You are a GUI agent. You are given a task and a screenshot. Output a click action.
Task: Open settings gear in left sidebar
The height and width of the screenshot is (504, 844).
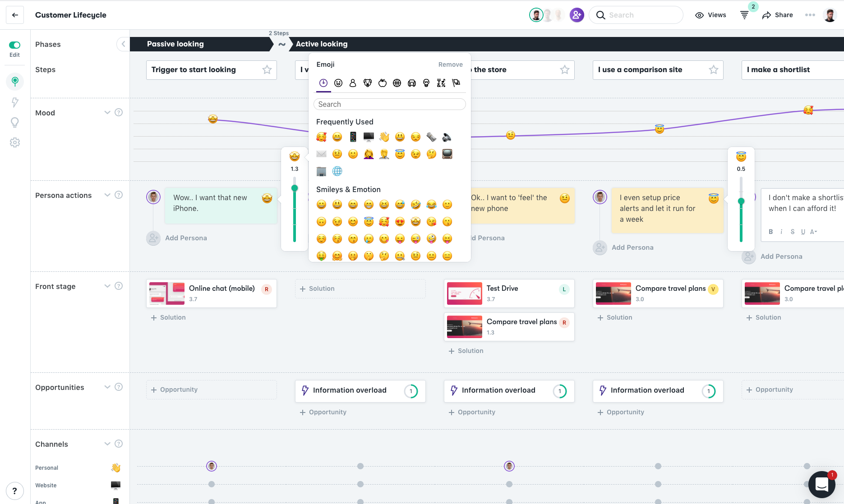(x=15, y=142)
